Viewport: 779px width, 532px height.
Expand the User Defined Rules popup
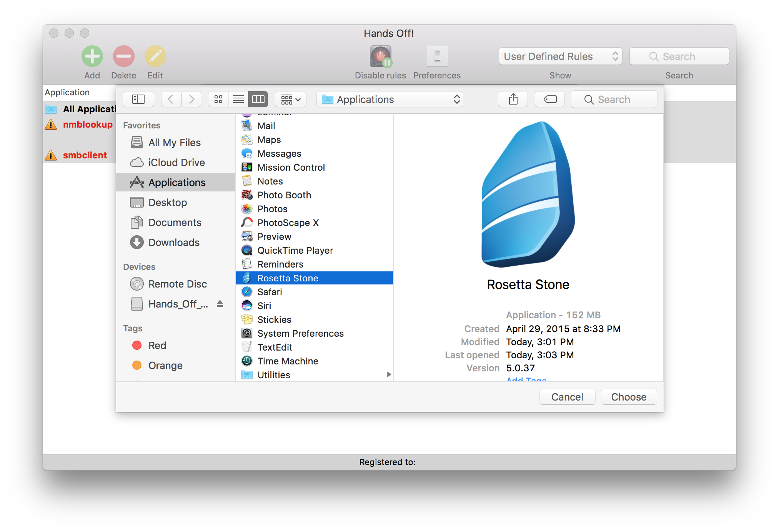(560, 57)
